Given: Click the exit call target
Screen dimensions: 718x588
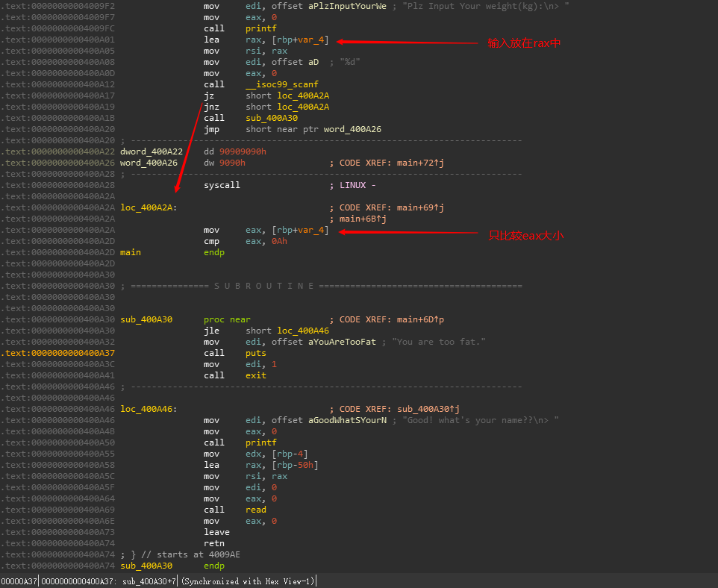Looking at the screenshot, I should (255, 375).
